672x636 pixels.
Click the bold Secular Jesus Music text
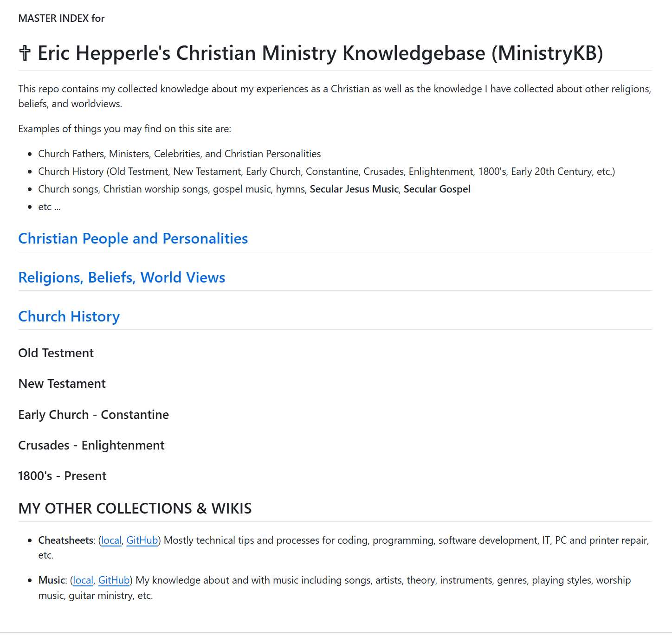(354, 189)
